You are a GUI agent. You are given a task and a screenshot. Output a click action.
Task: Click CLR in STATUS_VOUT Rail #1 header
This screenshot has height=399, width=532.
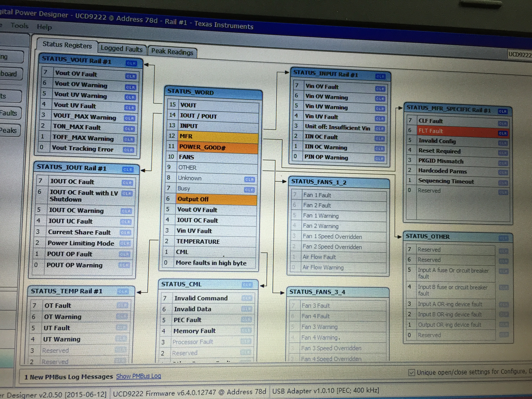click(131, 63)
